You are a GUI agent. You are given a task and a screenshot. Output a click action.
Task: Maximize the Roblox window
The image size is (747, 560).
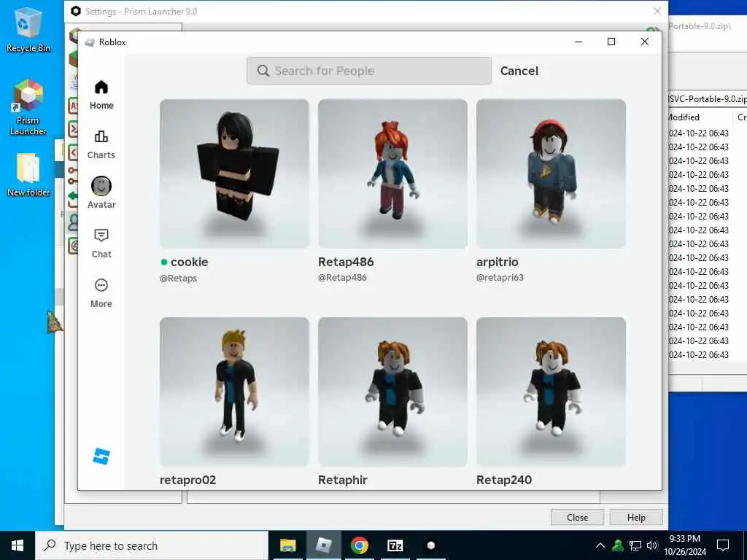coord(611,42)
